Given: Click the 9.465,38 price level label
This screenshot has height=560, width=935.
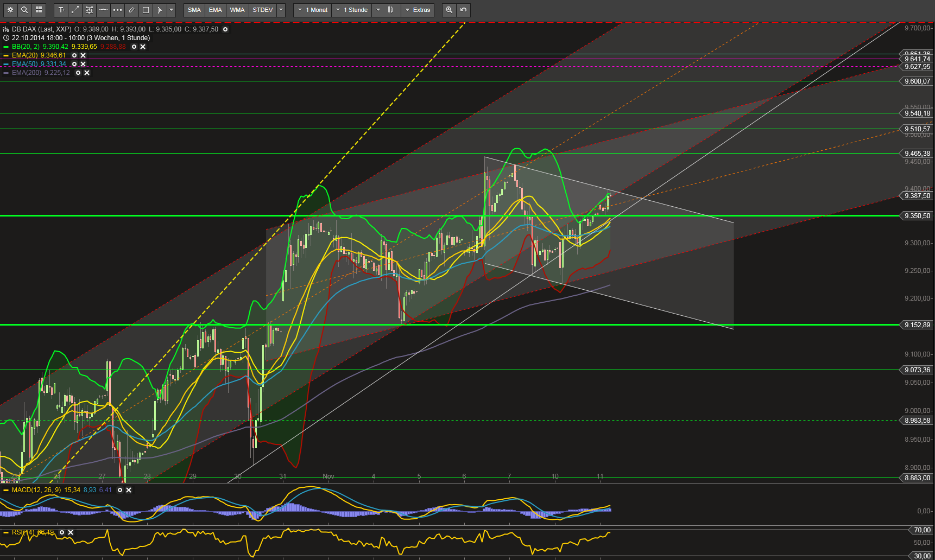Looking at the screenshot, I should pyautogui.click(x=917, y=154).
